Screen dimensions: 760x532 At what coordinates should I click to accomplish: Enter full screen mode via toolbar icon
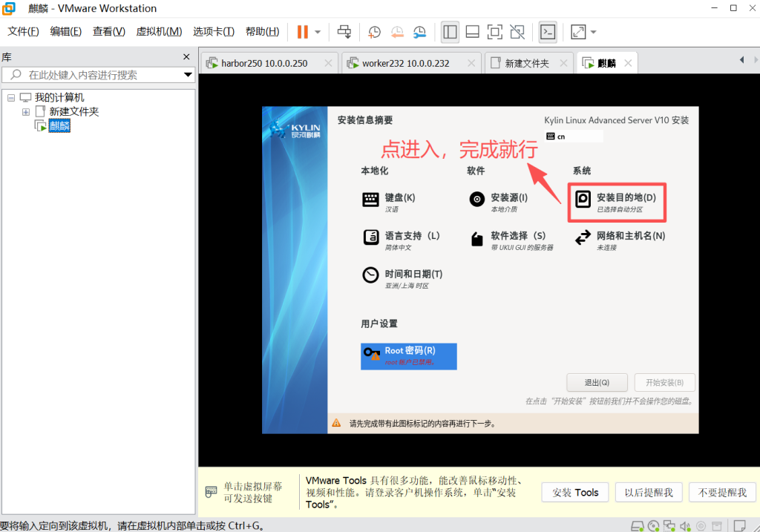click(494, 32)
